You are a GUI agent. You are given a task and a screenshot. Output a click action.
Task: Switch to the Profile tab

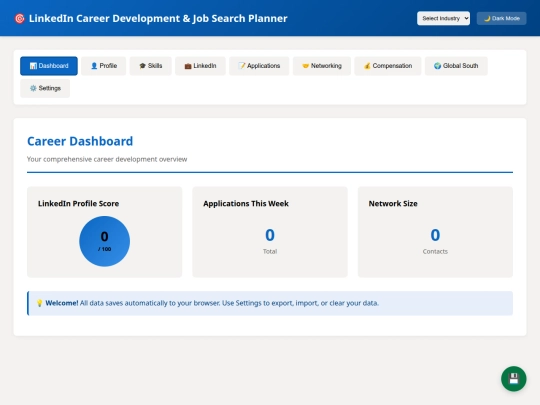click(x=104, y=66)
